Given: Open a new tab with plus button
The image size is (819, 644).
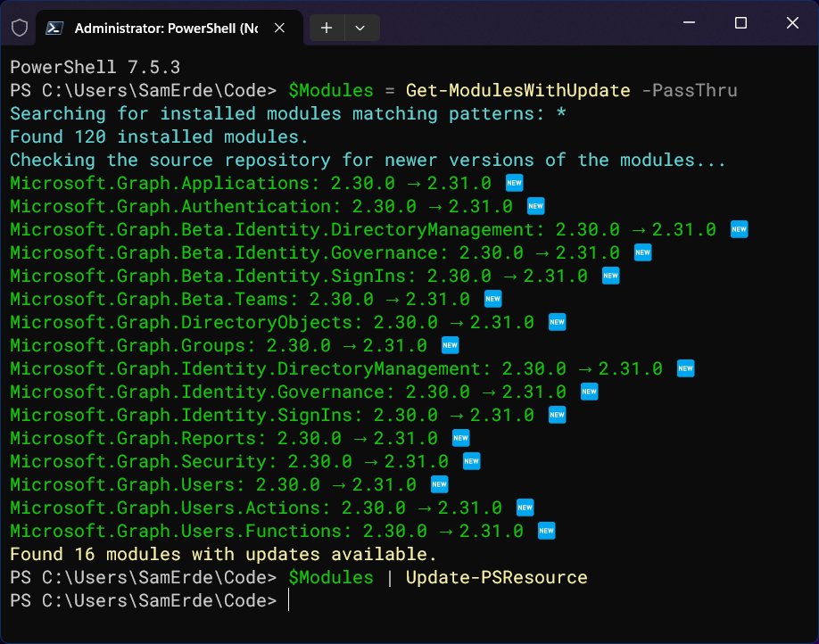Looking at the screenshot, I should pyautogui.click(x=327, y=28).
